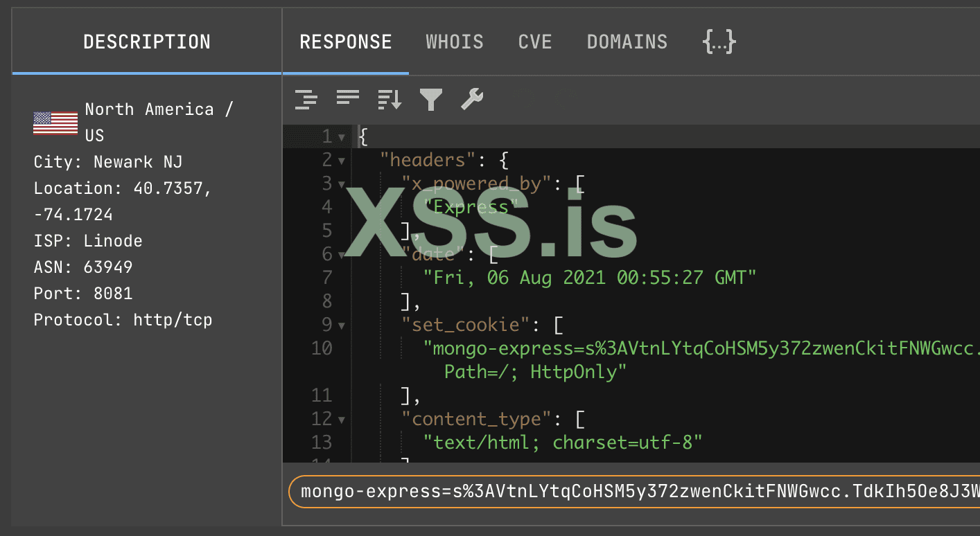Collapse the "date" array at line 6
This screenshot has width=980, height=536.
pyautogui.click(x=342, y=255)
